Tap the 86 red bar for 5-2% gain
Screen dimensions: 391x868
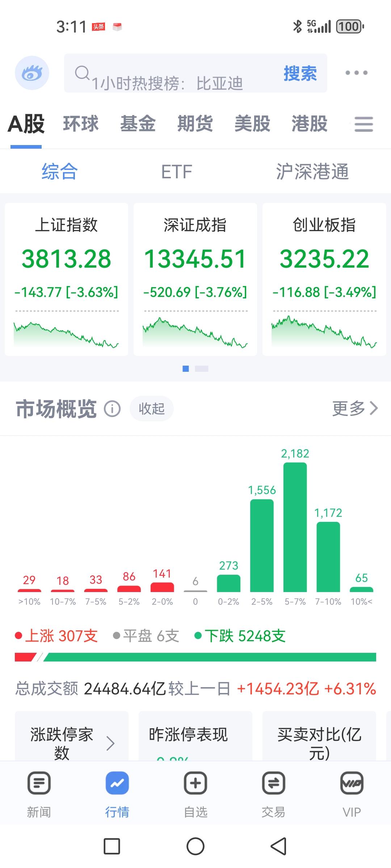click(129, 589)
